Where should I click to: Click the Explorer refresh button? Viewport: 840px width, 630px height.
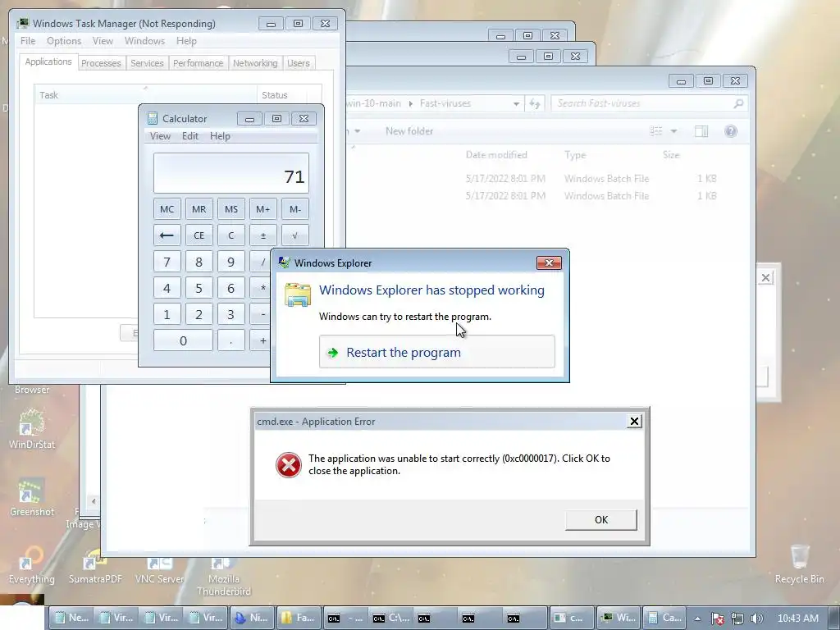(x=535, y=104)
